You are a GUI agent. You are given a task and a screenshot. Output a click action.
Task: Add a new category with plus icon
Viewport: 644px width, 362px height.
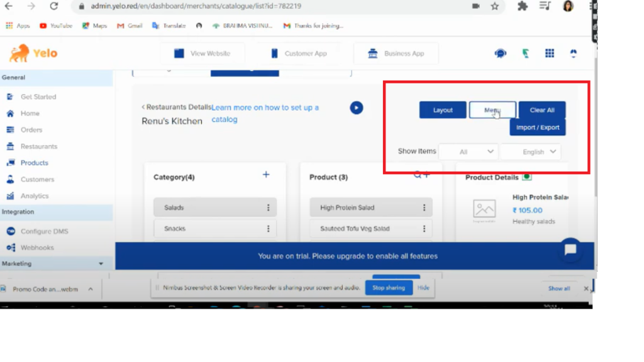point(266,175)
